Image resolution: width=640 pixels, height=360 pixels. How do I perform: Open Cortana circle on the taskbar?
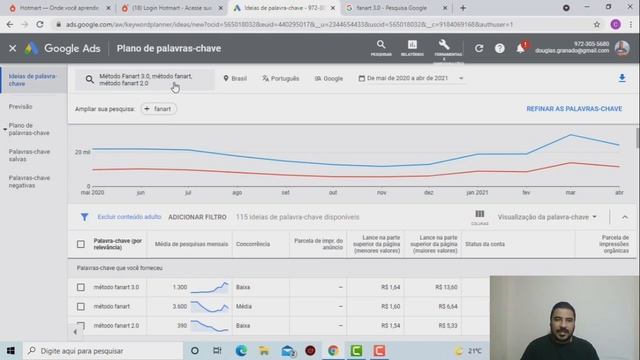(x=195, y=351)
